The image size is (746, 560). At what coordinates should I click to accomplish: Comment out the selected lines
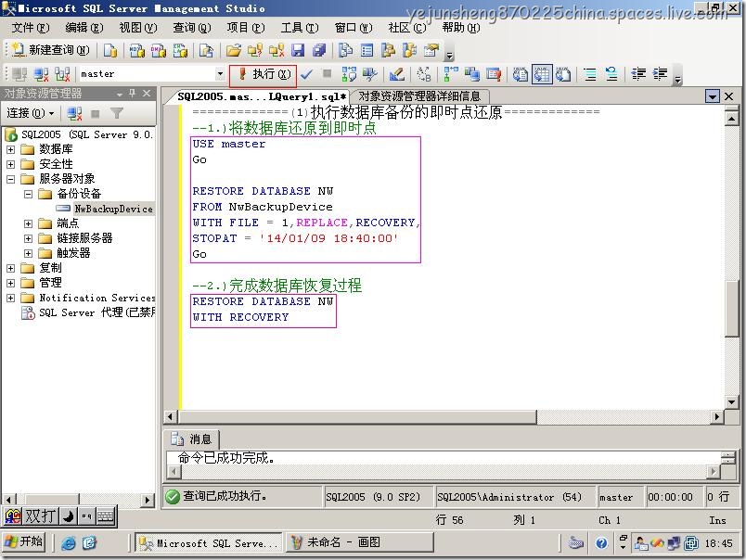tap(590, 74)
